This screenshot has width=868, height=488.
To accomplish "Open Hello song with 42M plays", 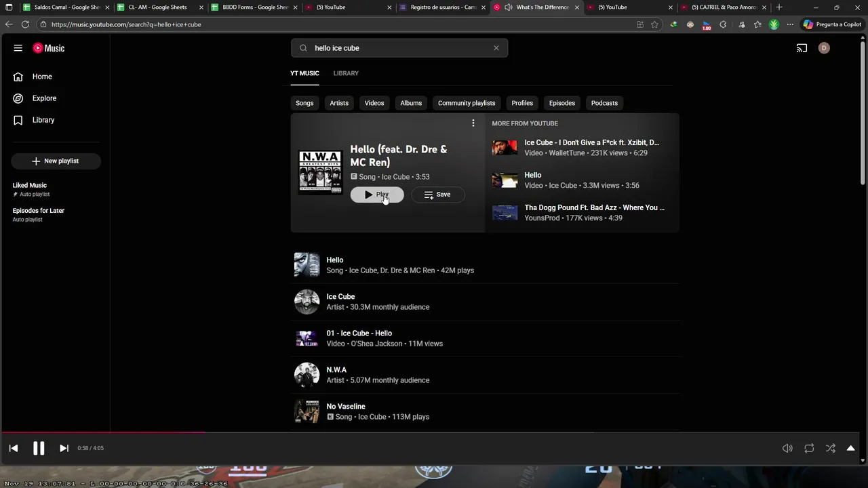I will click(x=485, y=265).
